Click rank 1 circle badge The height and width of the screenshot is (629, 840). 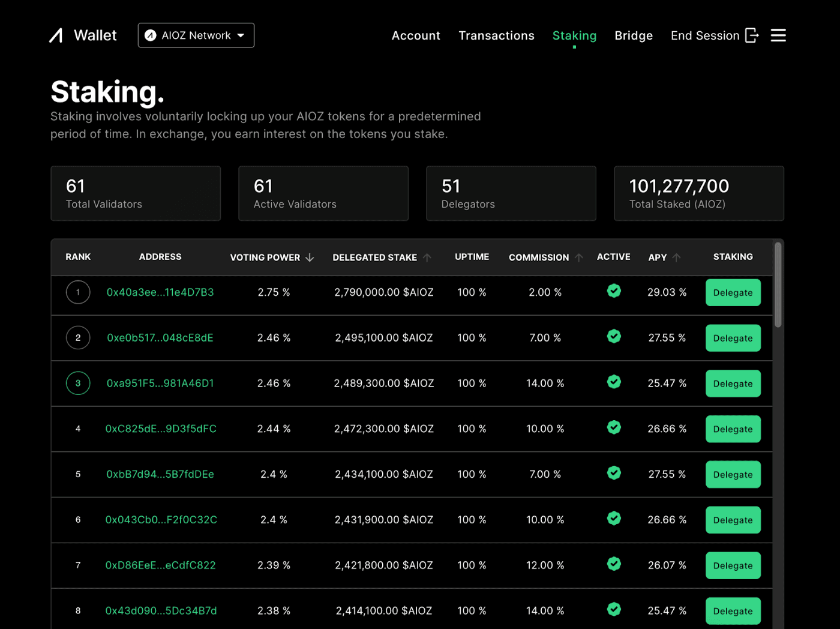click(x=78, y=292)
